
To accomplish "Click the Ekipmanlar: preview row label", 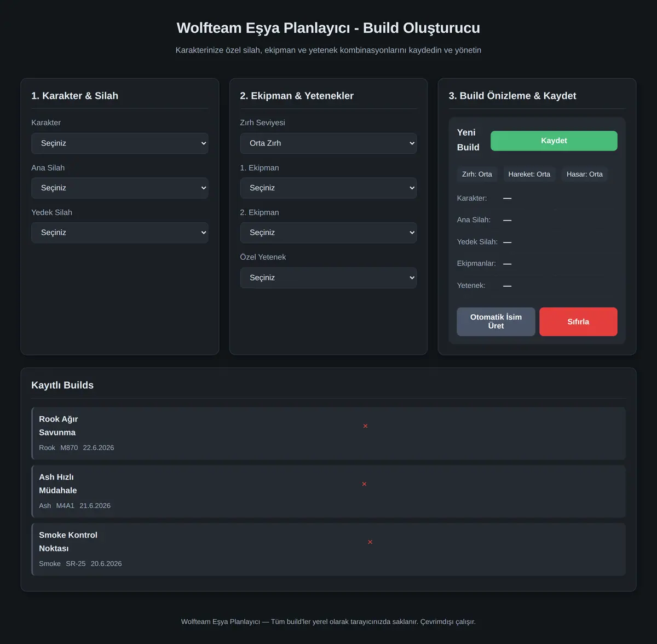I will pos(476,264).
